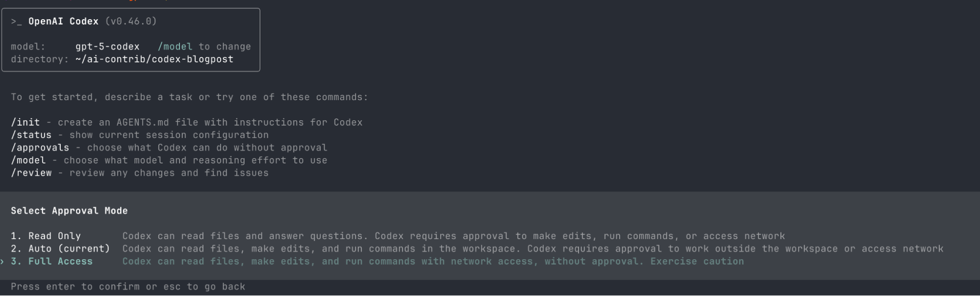The height and width of the screenshot is (296, 980).
Task: Click the v0.46.0 version label
Action: [131, 22]
